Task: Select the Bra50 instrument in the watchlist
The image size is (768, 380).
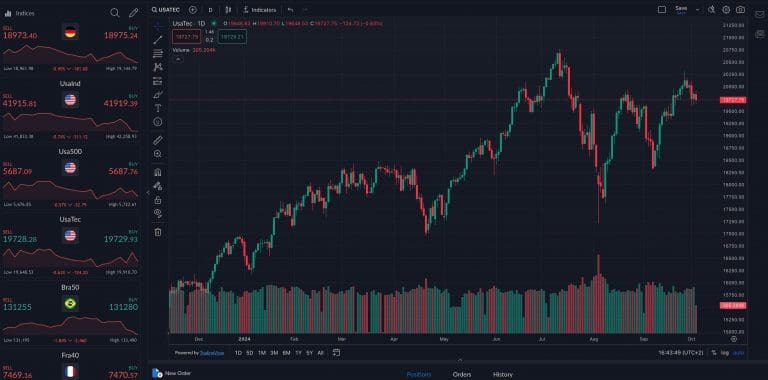Action: click(70, 312)
